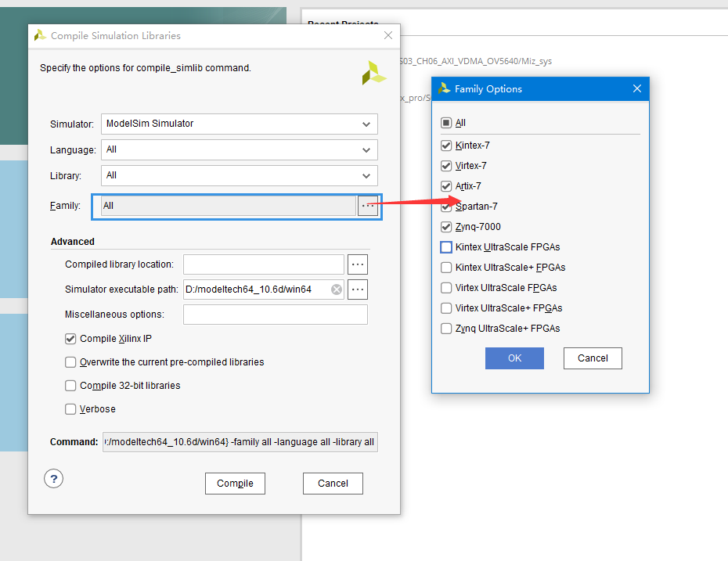
Task: Open help for Compile Simulation Libraries
Action: point(54,478)
